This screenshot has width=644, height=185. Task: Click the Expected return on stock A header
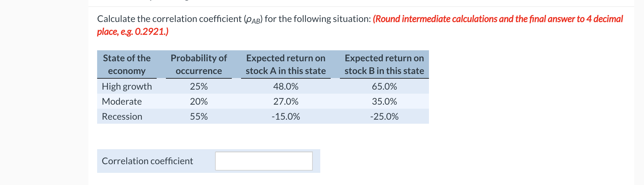(x=286, y=64)
